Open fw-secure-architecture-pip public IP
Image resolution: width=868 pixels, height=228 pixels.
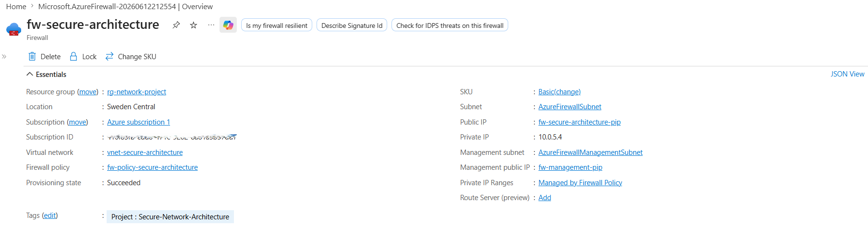point(579,122)
